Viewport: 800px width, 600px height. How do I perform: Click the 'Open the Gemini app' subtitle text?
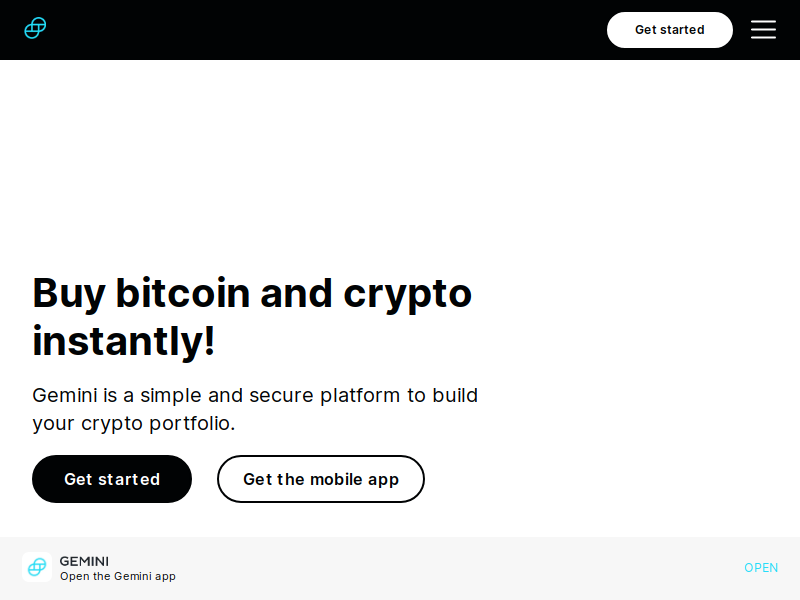pos(118,576)
